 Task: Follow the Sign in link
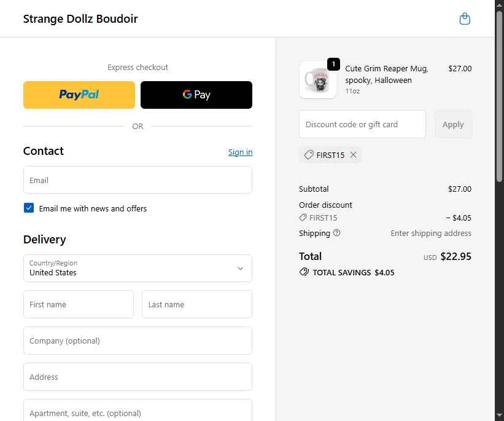coord(240,152)
